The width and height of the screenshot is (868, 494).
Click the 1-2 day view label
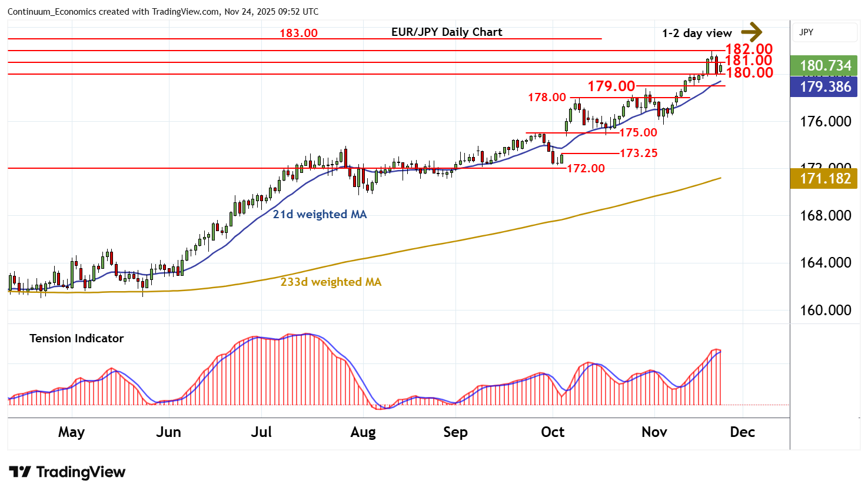point(697,33)
